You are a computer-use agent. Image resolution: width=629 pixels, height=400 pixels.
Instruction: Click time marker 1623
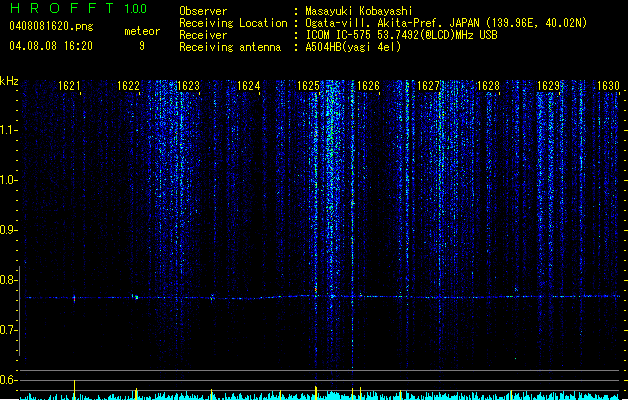pyautogui.click(x=188, y=86)
